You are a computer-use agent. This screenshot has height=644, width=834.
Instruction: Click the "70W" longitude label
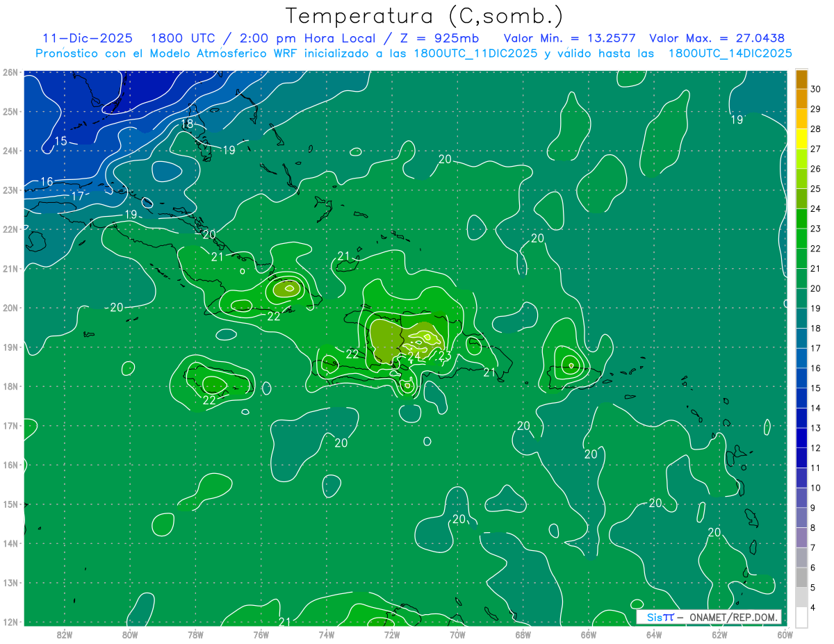point(457,634)
